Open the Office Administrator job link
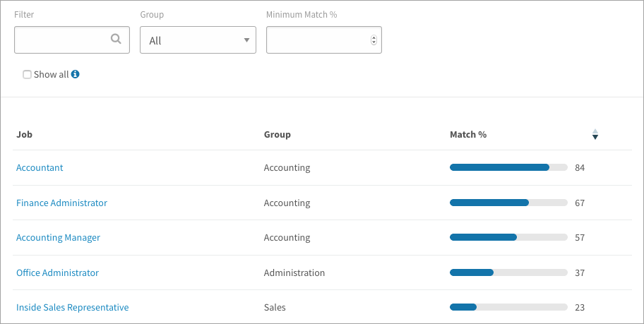The height and width of the screenshot is (324, 644). pos(57,272)
